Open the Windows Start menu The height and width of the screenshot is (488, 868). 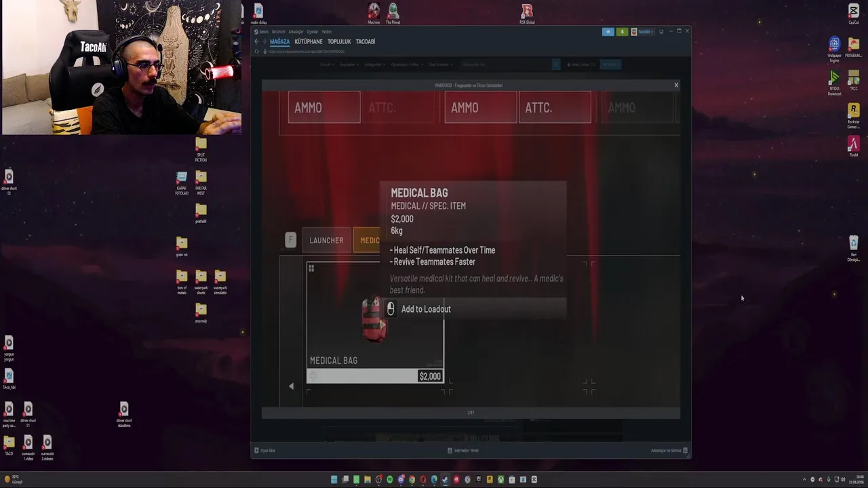point(334,479)
